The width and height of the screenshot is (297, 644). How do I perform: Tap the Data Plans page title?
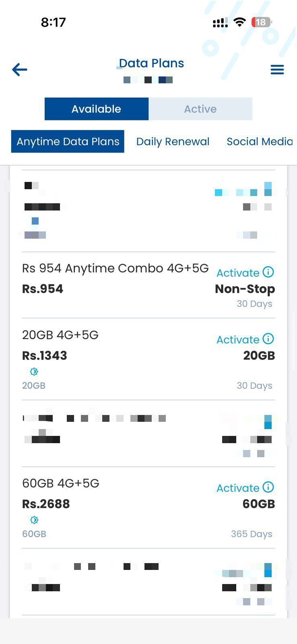(151, 63)
